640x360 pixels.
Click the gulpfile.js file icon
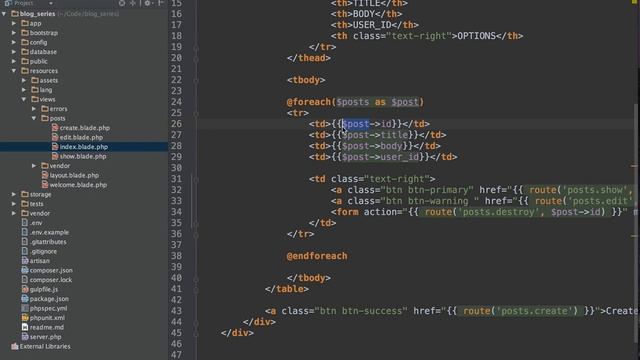click(x=25, y=289)
